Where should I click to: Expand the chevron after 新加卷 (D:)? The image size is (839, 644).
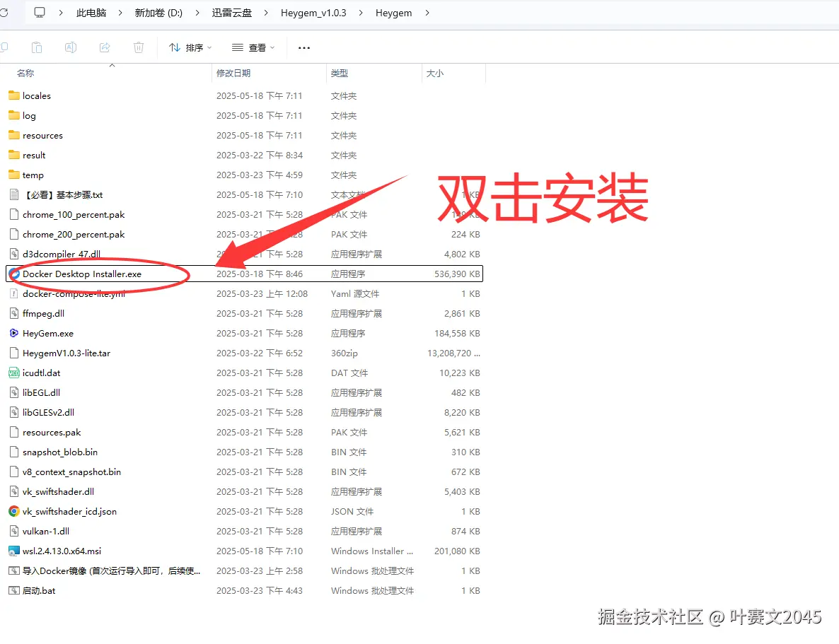pyautogui.click(x=197, y=13)
